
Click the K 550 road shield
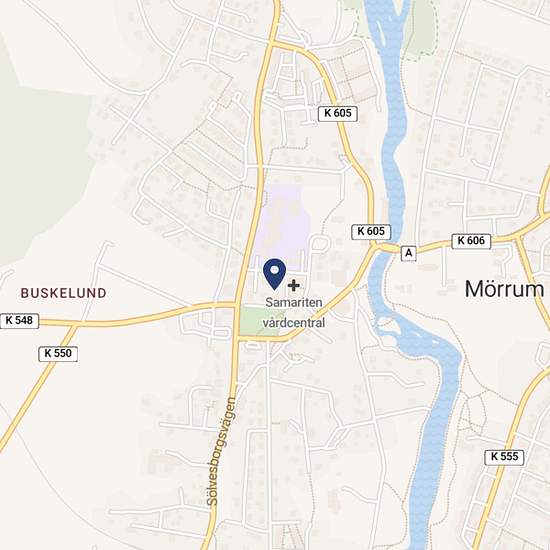pos(58,354)
